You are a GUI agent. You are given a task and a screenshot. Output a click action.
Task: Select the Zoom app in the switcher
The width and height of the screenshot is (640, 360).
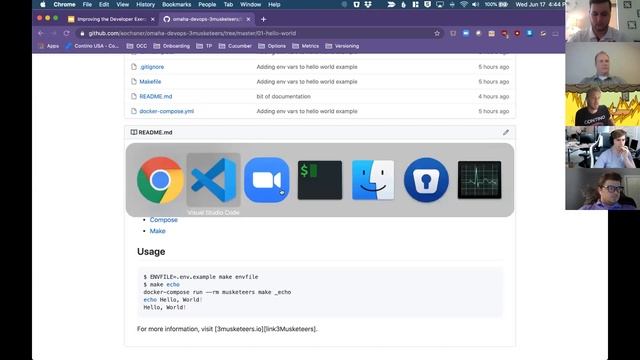[x=267, y=180]
